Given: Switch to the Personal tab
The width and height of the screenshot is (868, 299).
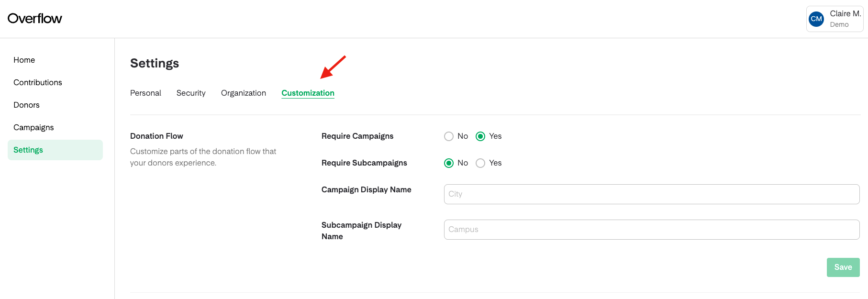Looking at the screenshot, I should [x=145, y=93].
